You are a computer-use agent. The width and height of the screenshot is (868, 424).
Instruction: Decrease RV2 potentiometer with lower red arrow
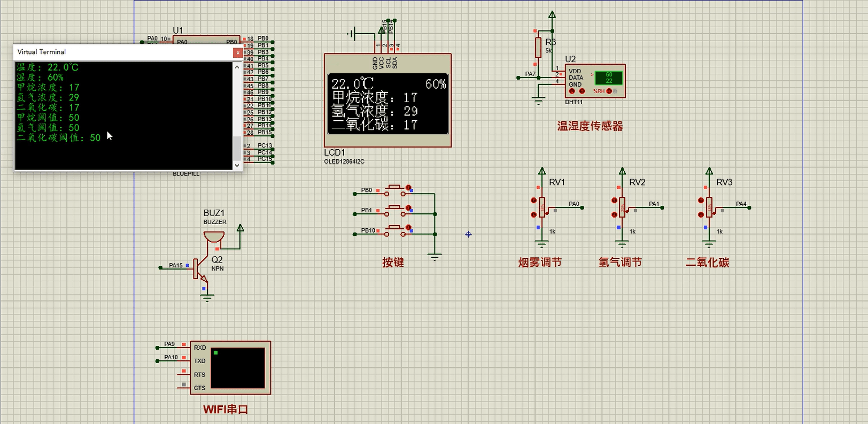(614, 215)
